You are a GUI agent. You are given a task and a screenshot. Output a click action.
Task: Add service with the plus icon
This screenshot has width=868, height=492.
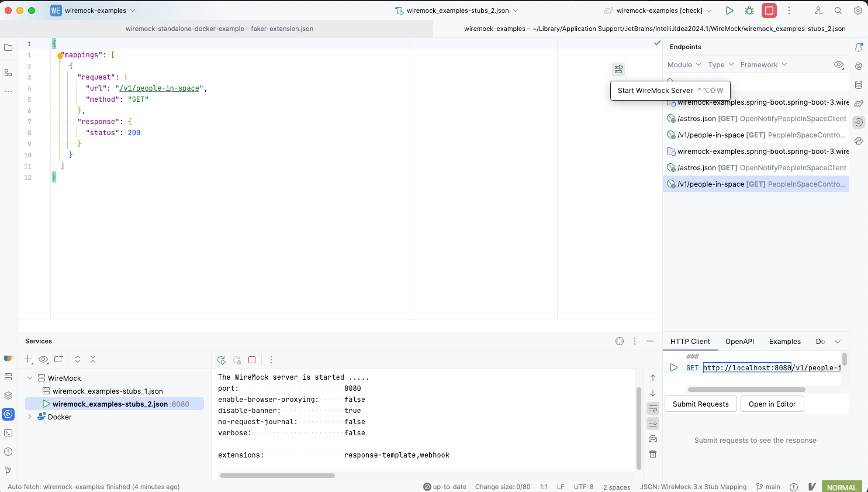(x=28, y=359)
